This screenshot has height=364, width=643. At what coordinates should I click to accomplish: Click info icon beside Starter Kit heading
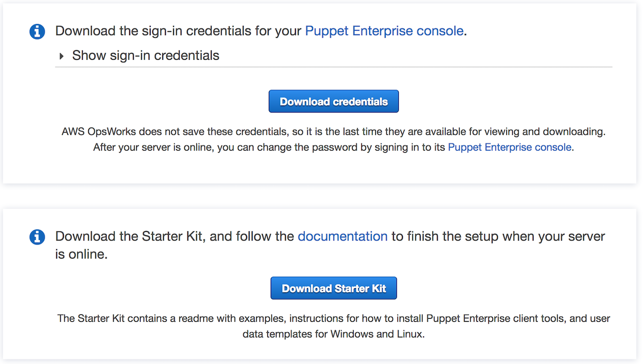pos(37,236)
